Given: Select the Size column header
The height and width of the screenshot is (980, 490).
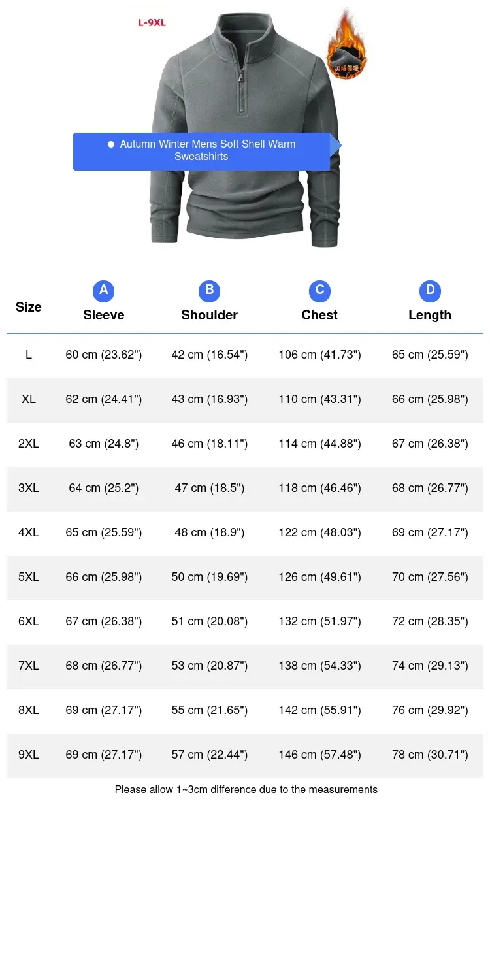Looking at the screenshot, I should [x=29, y=307].
